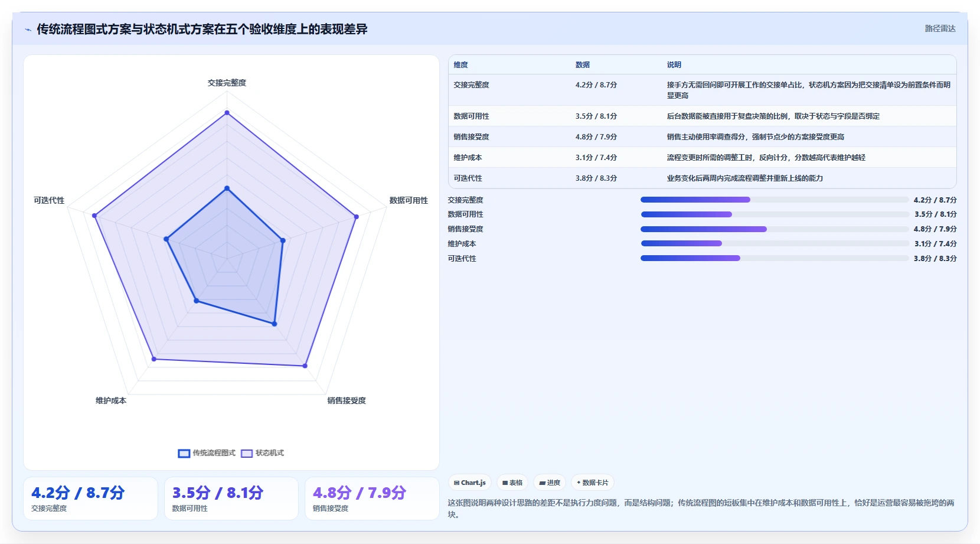
Task: Click the 路径雷达 label in the header
Action: [940, 28]
